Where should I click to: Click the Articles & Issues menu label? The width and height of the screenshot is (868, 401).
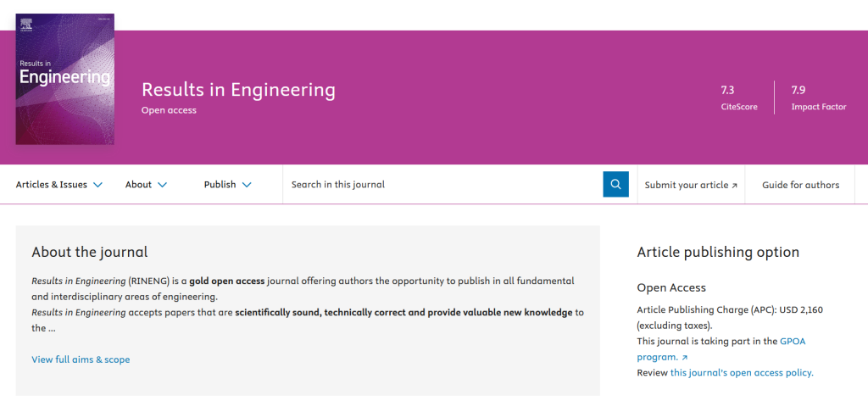pyautogui.click(x=52, y=184)
